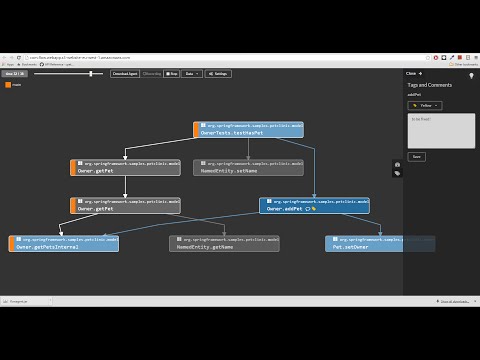Click the grid icon on NamedEntity.getName node
This screenshot has width=480, height=360.
[x=179, y=239]
